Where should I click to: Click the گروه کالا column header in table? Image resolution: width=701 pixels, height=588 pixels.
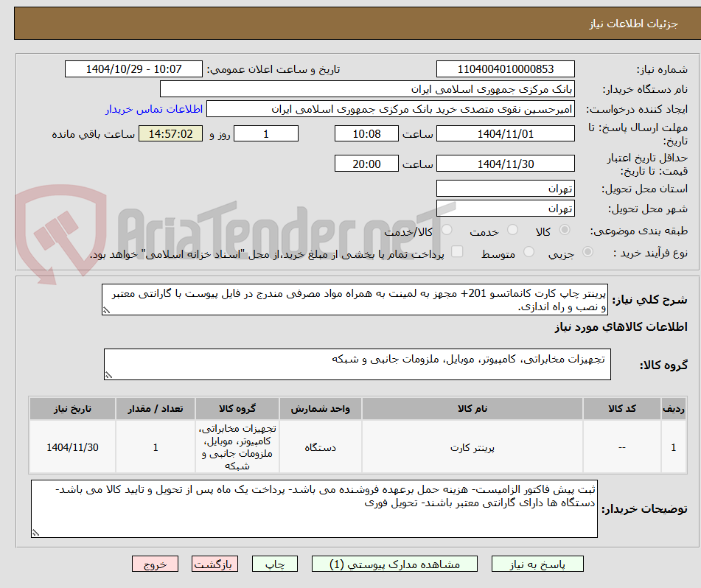(237, 409)
